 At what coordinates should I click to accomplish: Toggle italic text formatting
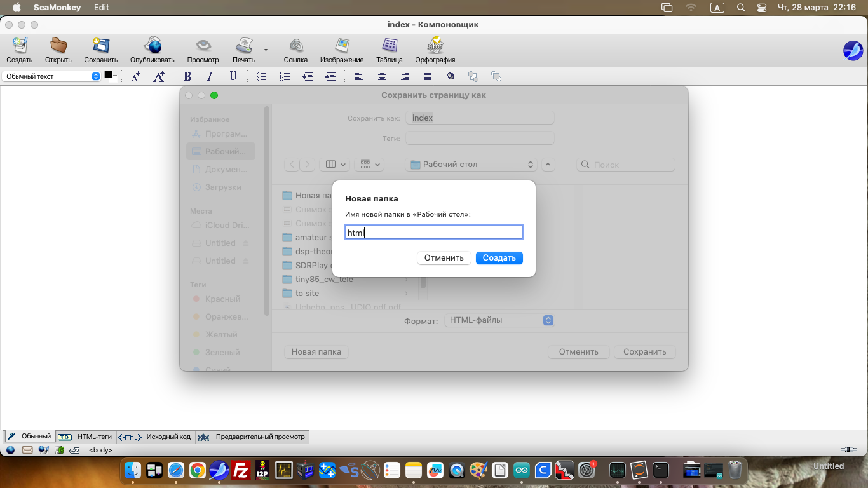click(x=210, y=76)
